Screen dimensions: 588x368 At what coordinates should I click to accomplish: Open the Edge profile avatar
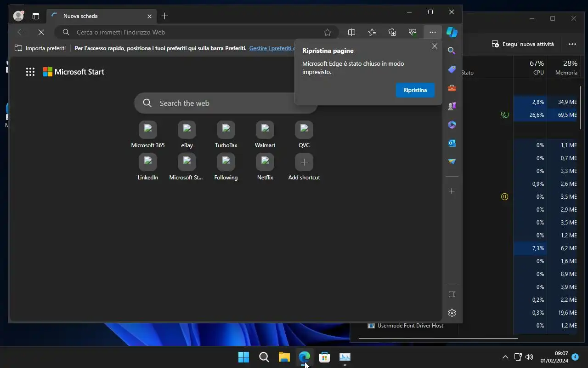(18, 16)
